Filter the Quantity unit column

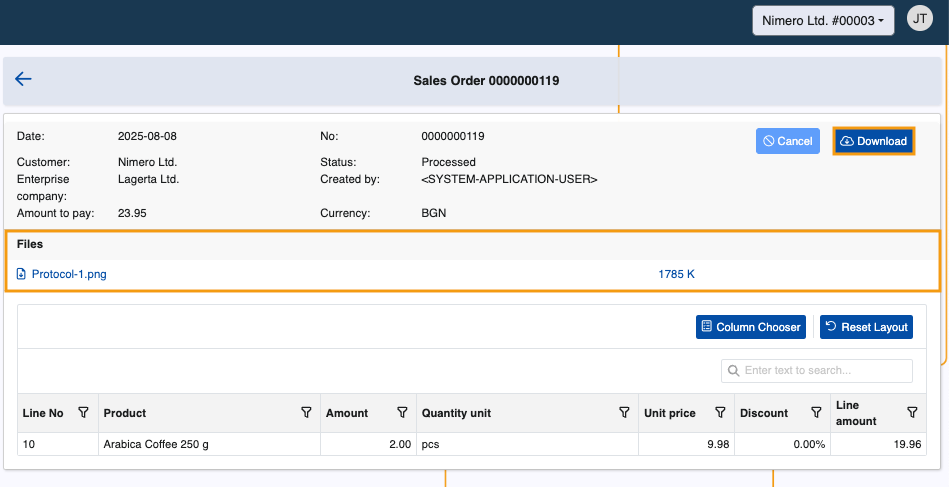point(624,413)
